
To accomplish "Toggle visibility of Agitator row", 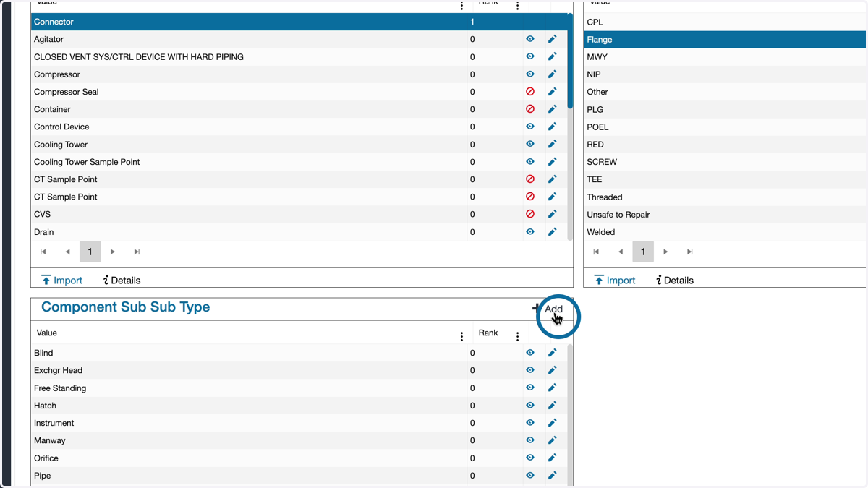I will 530,39.
